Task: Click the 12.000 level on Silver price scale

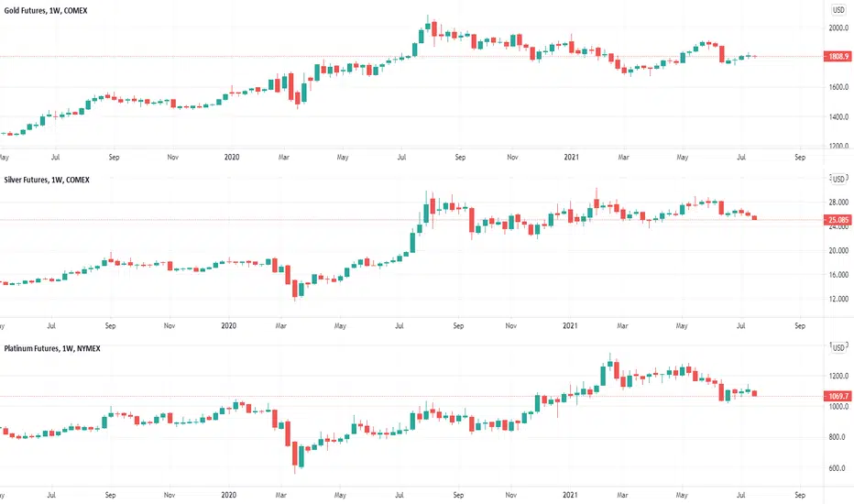Action: pos(838,299)
